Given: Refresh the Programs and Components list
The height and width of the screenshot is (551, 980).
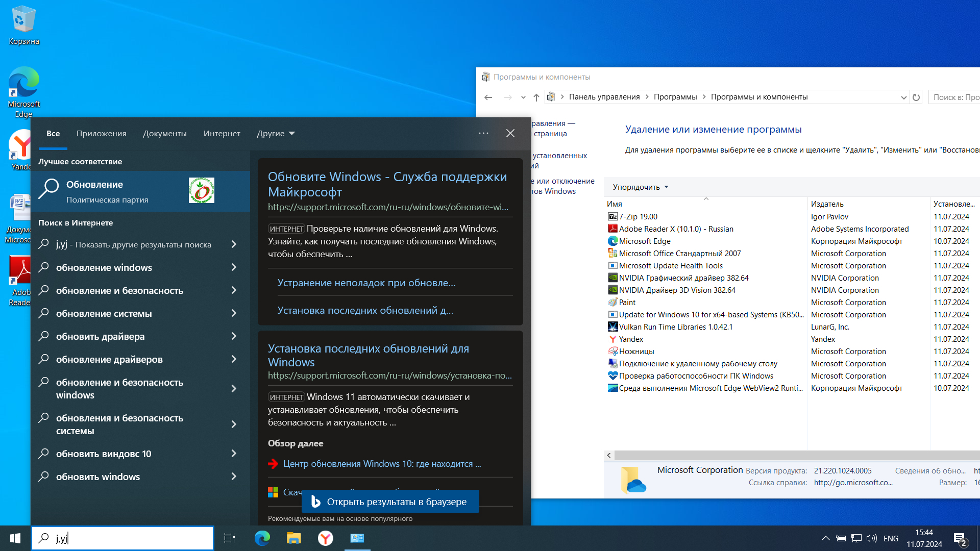Looking at the screenshot, I should point(916,97).
